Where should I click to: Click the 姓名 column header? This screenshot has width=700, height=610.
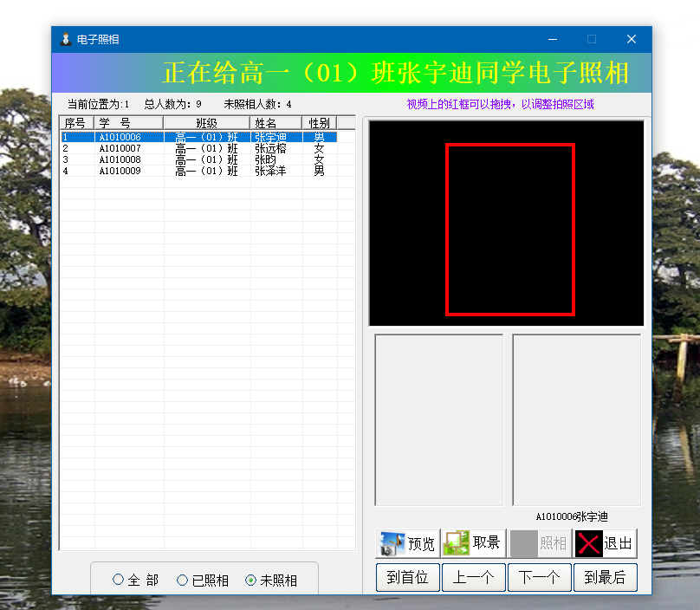point(275,123)
